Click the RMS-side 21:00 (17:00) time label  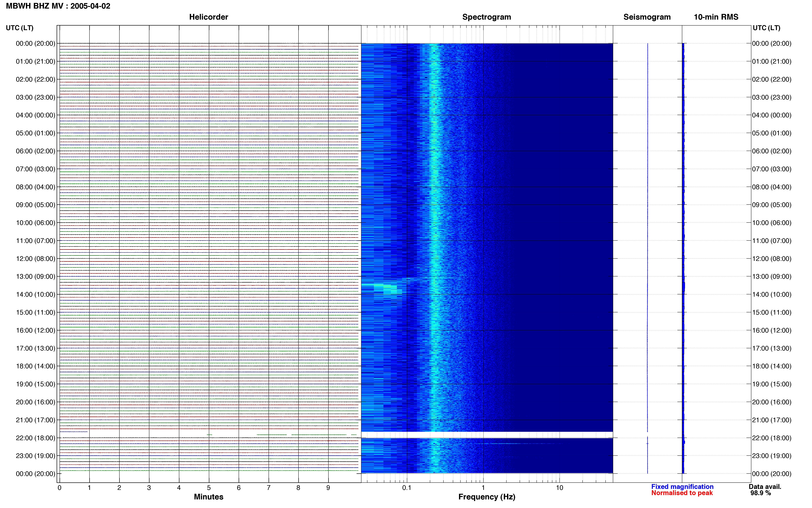(x=771, y=420)
